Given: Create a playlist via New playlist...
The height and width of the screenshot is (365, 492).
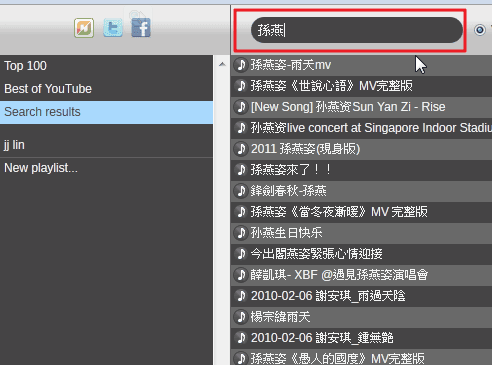Looking at the screenshot, I should pos(106,168).
